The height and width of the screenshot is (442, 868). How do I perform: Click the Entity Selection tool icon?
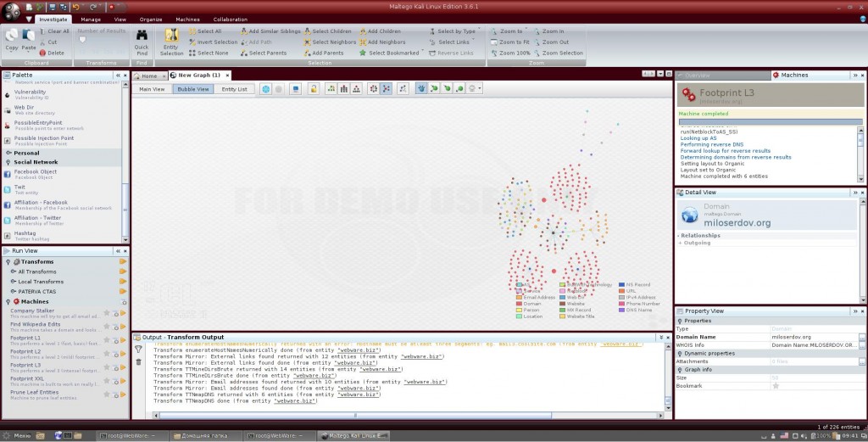pyautogui.click(x=171, y=35)
